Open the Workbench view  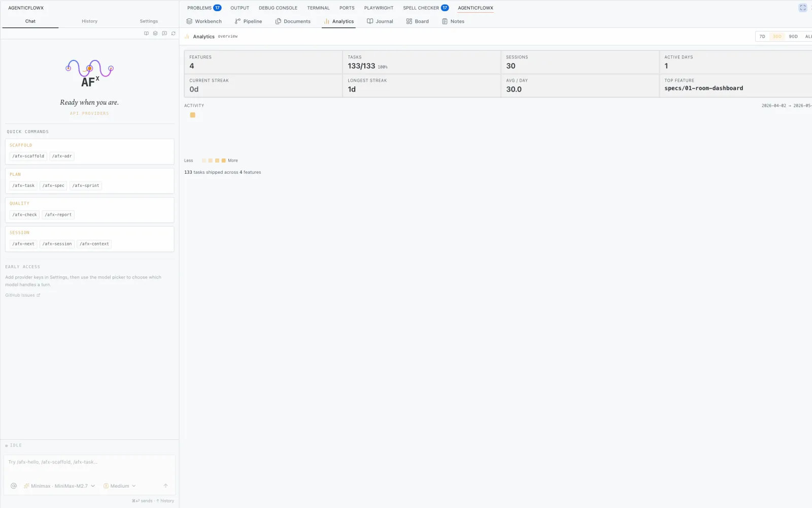click(x=204, y=21)
